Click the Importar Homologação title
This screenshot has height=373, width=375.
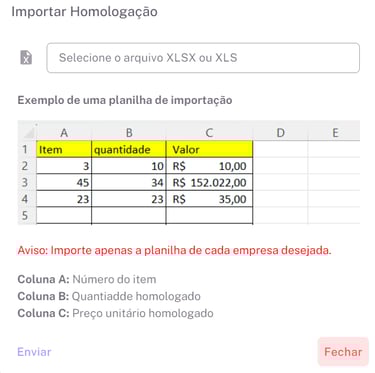[x=84, y=12]
